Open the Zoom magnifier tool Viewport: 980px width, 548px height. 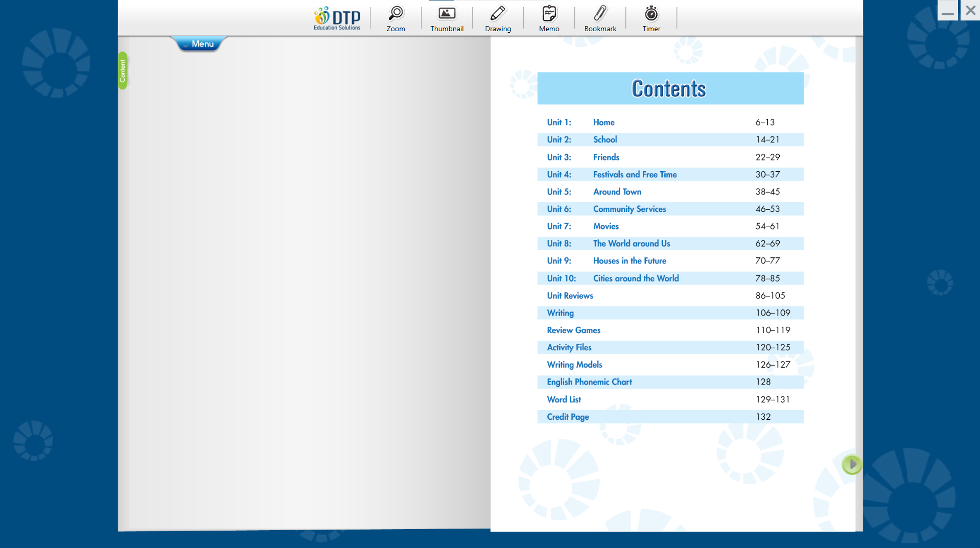click(x=395, y=18)
